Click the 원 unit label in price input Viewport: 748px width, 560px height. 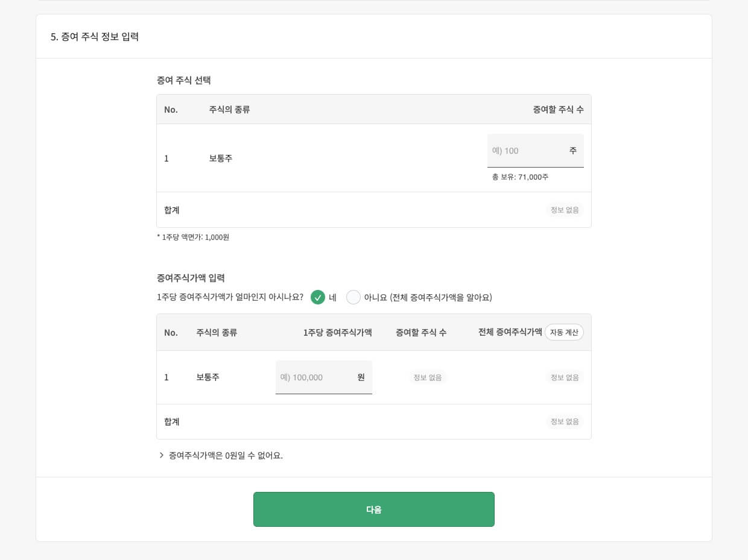361,377
